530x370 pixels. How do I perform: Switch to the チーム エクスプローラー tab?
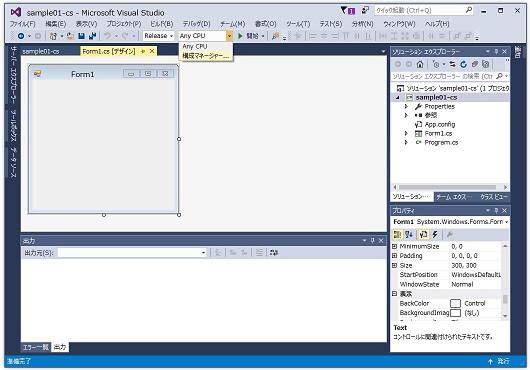[454, 197]
